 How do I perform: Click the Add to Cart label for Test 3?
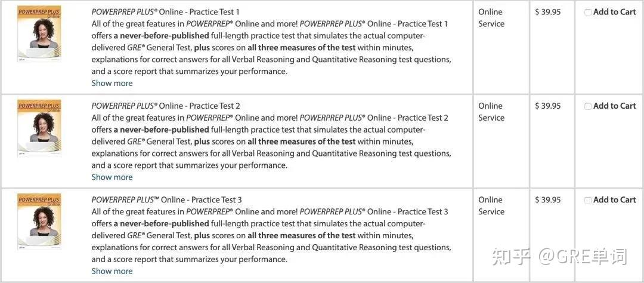[x=614, y=200]
